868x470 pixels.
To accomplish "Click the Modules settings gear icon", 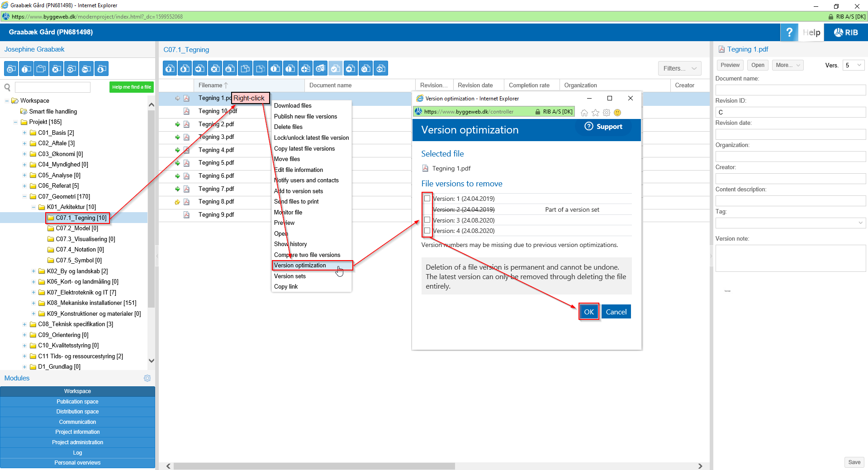I will [147, 378].
